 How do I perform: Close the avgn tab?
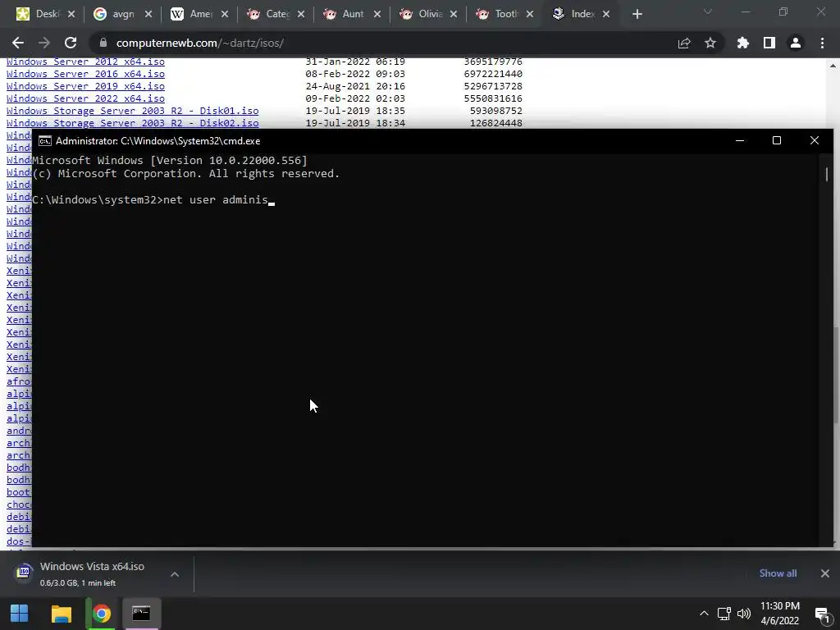tap(148, 15)
